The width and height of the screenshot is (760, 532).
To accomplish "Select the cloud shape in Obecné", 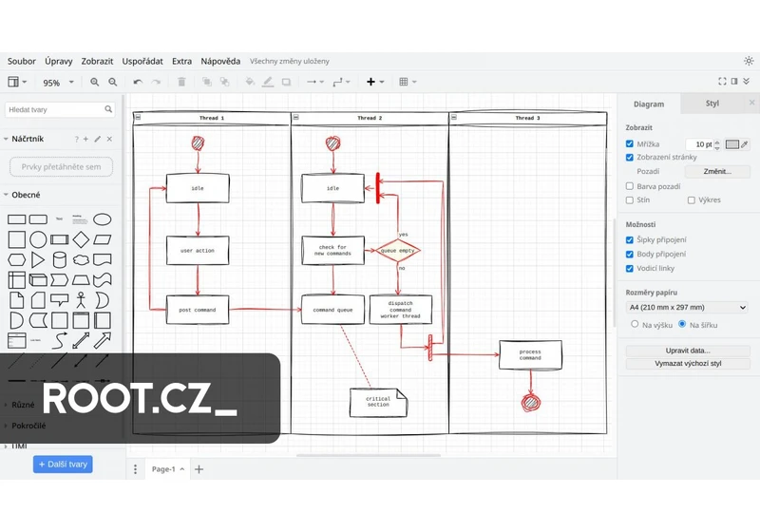I will pyautogui.click(x=81, y=259).
